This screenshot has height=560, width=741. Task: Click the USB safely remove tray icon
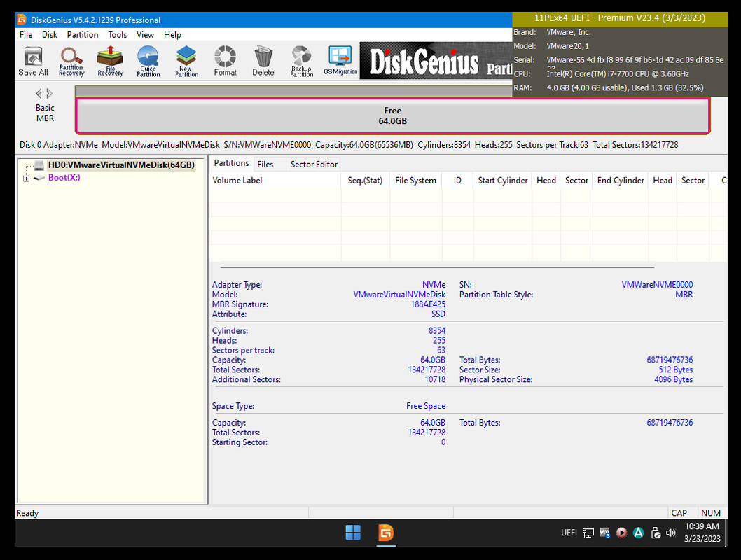[656, 533]
